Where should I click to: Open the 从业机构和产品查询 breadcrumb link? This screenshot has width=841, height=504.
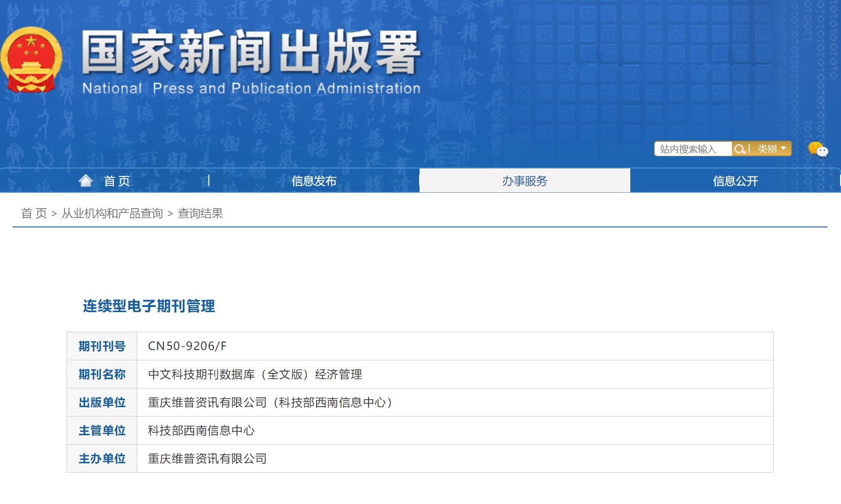coord(112,213)
